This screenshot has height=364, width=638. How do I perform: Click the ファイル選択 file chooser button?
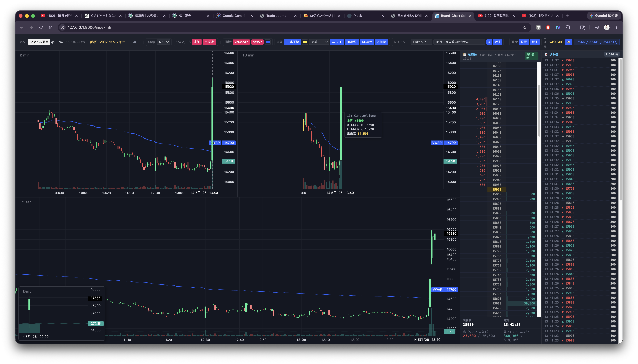pyautogui.click(x=39, y=42)
